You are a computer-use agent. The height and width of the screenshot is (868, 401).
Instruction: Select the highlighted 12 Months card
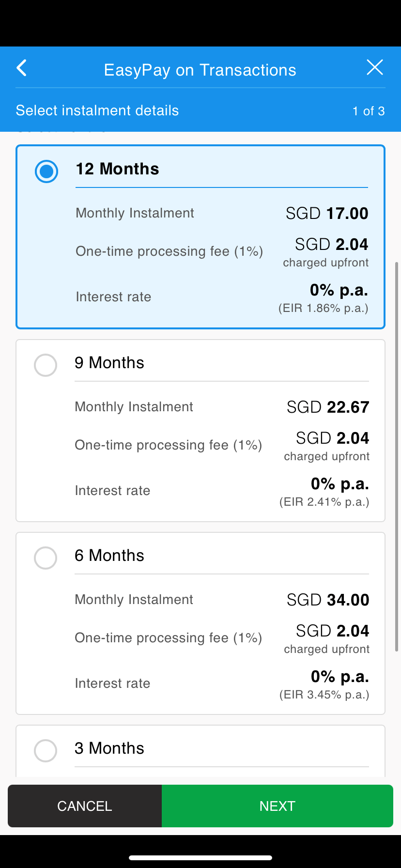coord(200,236)
